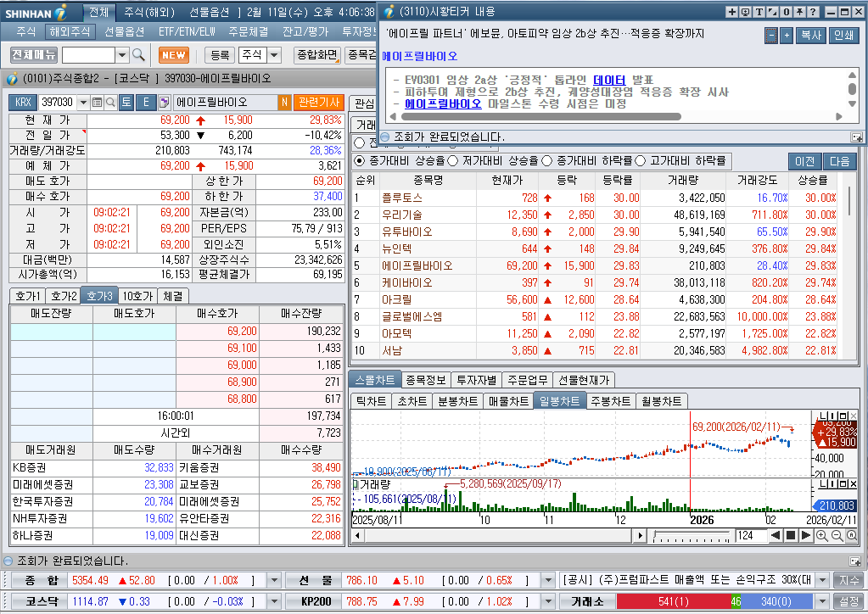Click the 토 button in stock code bar
The width and height of the screenshot is (868, 614).
pyautogui.click(x=126, y=103)
